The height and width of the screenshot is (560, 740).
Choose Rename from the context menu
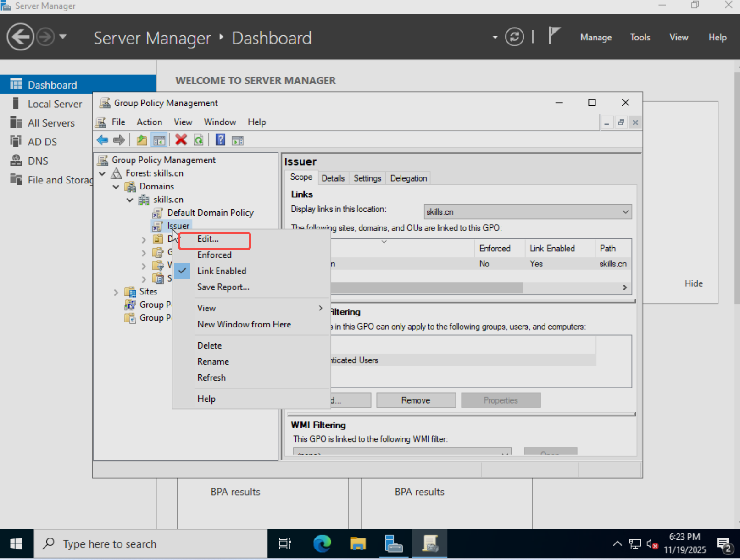[251, 361]
